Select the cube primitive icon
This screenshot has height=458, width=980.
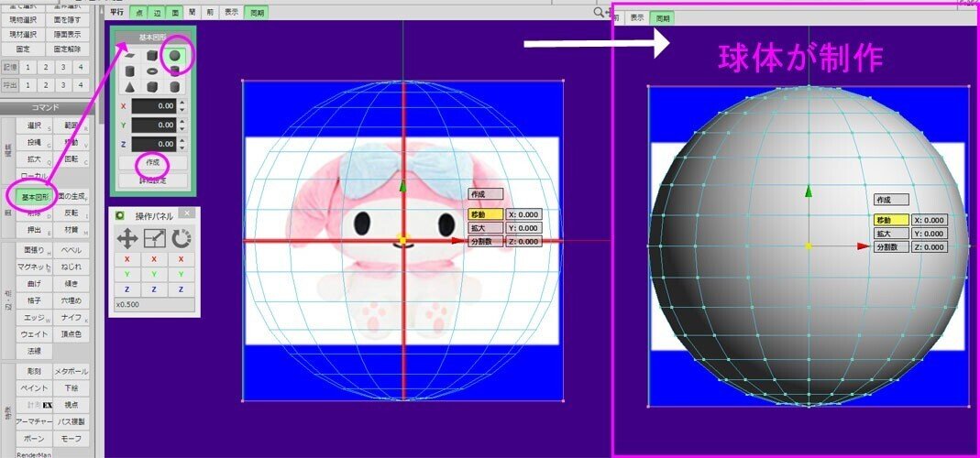(151, 55)
